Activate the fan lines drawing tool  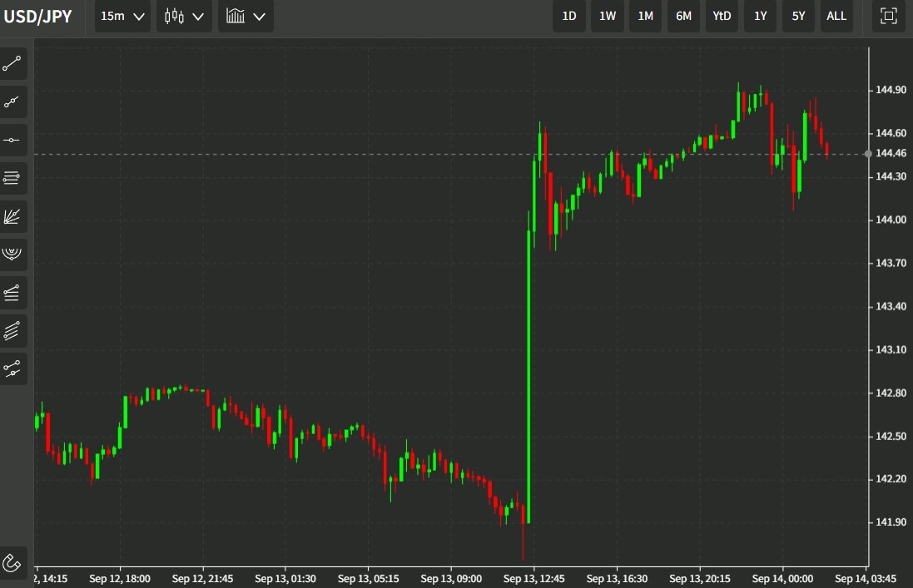click(x=12, y=216)
